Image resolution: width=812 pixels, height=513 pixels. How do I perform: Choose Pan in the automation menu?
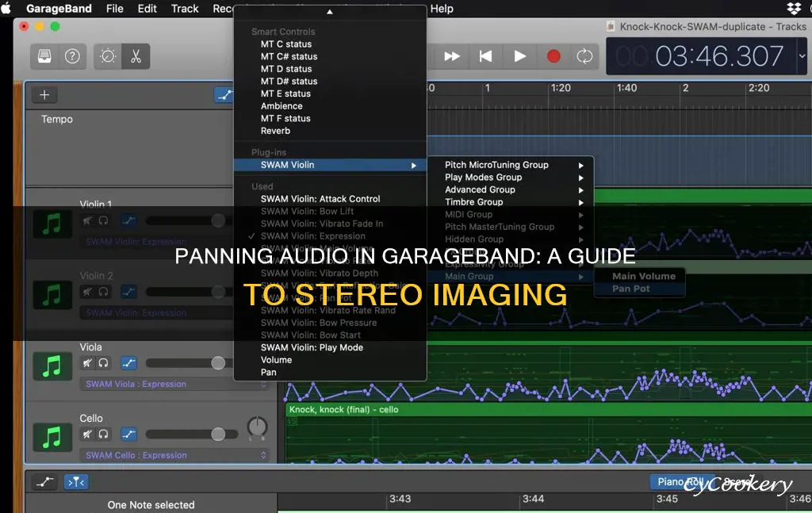tap(330, 372)
